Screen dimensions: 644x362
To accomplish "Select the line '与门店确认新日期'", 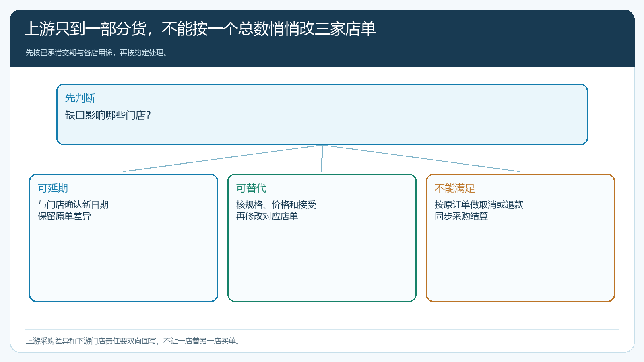I will (x=73, y=205).
